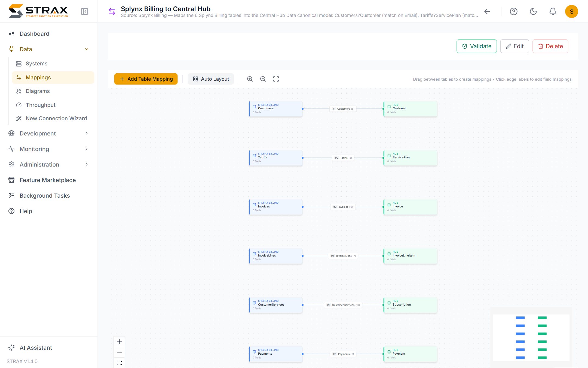Open edge label #3 Invoices
Screen dimensions: 588x368
(343, 207)
